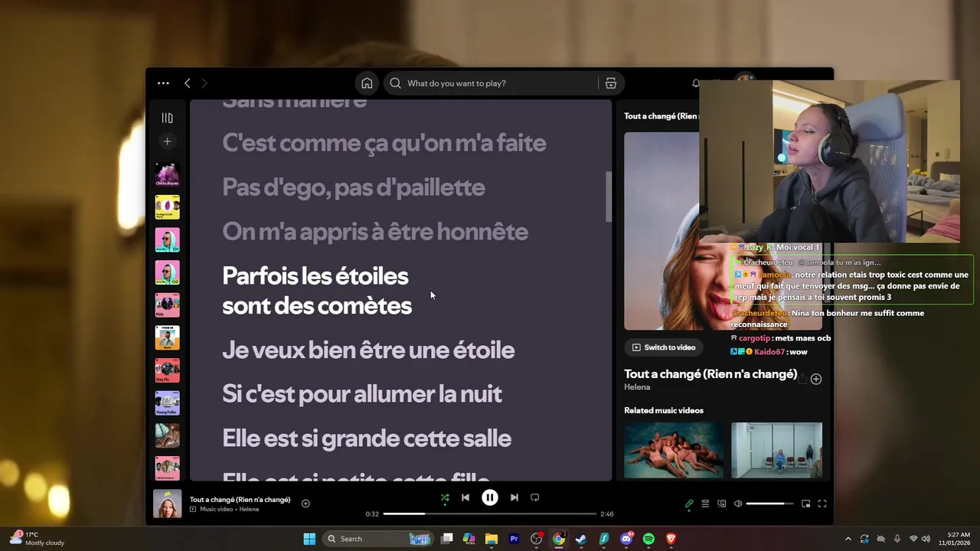Skip to next track

514,497
